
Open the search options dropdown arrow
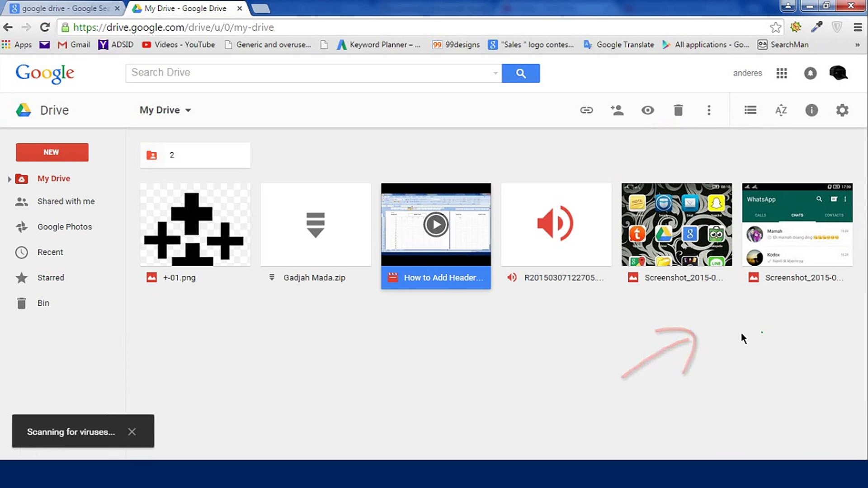495,73
